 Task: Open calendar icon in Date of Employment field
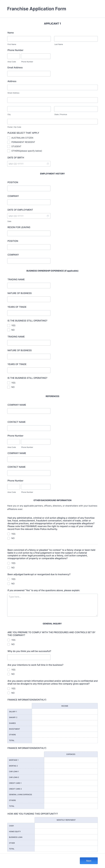click(48, 216)
